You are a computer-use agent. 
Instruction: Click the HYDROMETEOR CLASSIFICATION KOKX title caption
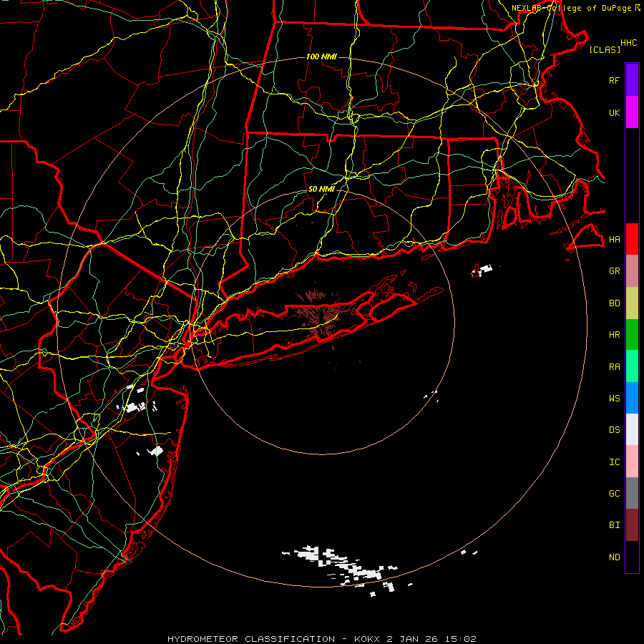click(x=321, y=639)
